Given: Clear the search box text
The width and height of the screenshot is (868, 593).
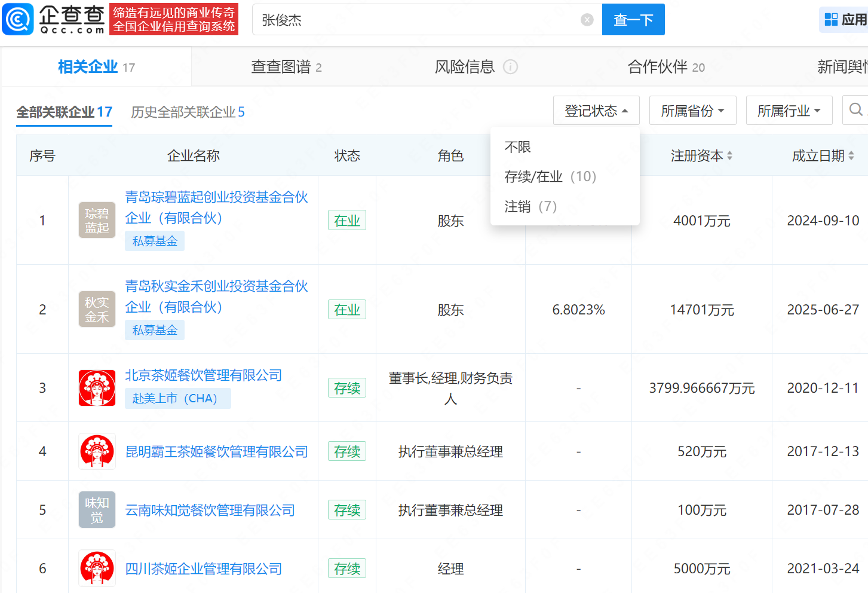Looking at the screenshot, I should pyautogui.click(x=587, y=20).
